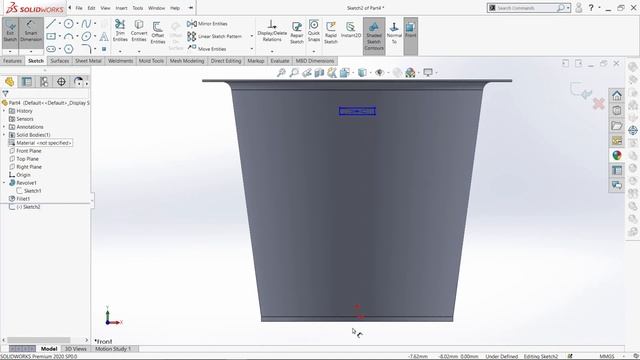Viewport: 640px width, 360px height.
Task: Click Zoom to Fit in view toolbar
Action: point(281,73)
